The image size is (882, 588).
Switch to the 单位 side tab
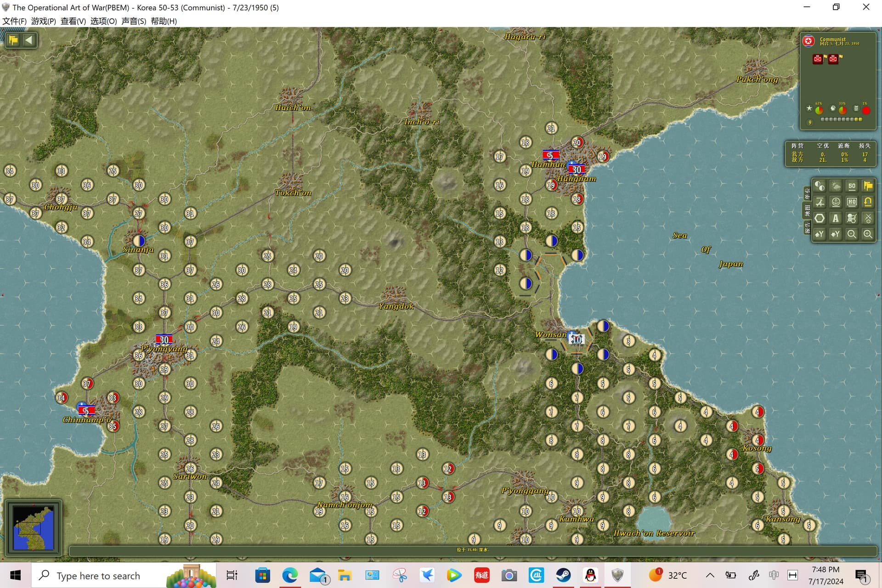807,193
